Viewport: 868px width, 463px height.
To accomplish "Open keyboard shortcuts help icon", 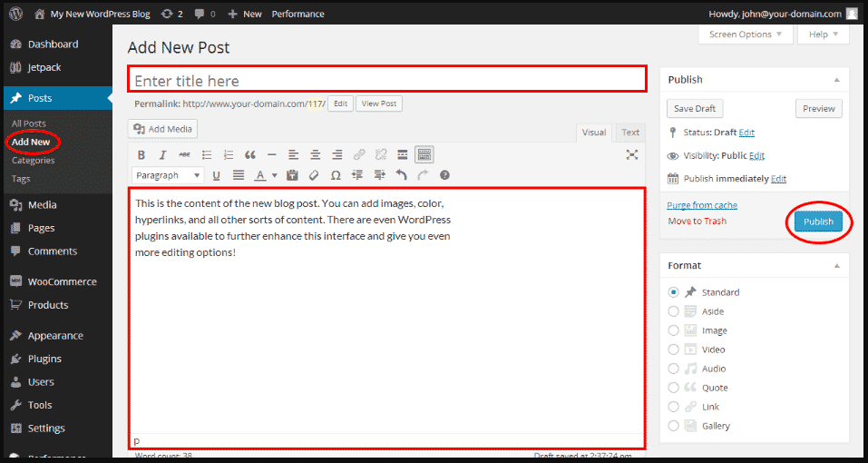I will point(444,175).
